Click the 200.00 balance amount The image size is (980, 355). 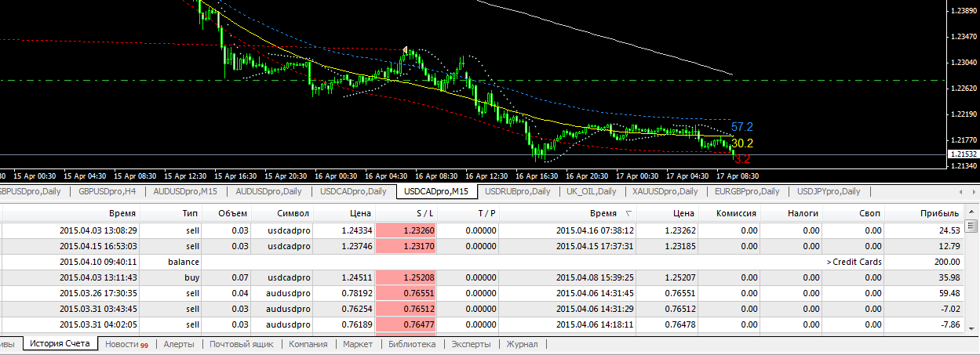click(x=946, y=262)
